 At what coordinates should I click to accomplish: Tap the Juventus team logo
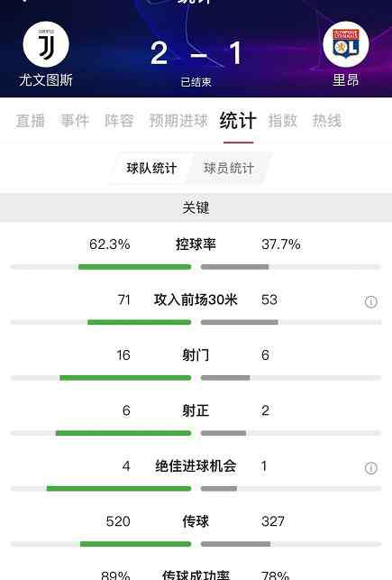pos(46,44)
